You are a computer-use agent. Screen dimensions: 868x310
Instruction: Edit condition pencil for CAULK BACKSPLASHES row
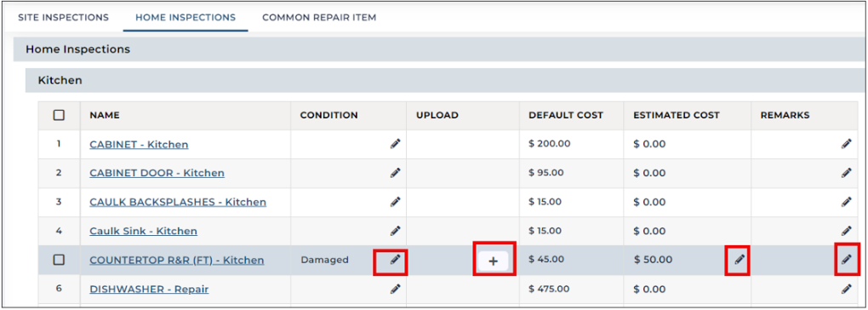pyautogui.click(x=395, y=202)
